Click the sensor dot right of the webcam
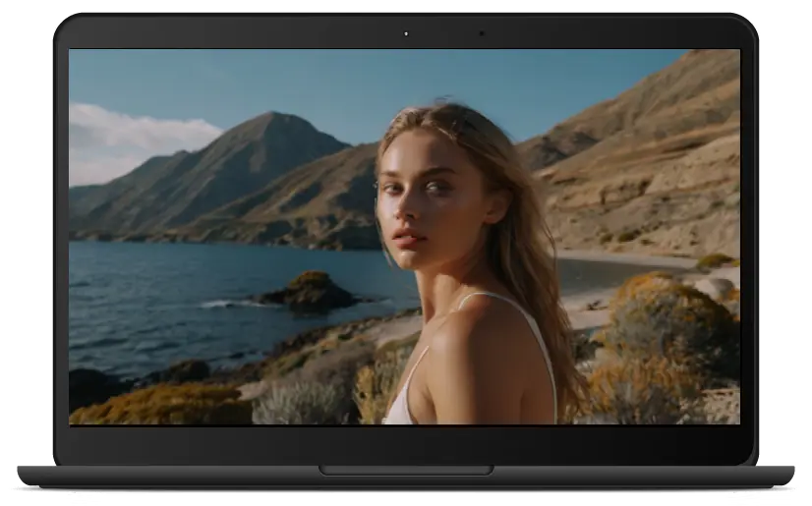The width and height of the screenshot is (812, 506). [x=481, y=33]
